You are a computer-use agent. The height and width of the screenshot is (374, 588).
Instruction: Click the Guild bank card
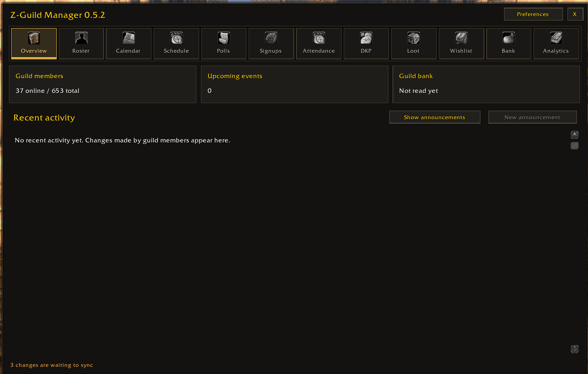(x=486, y=84)
